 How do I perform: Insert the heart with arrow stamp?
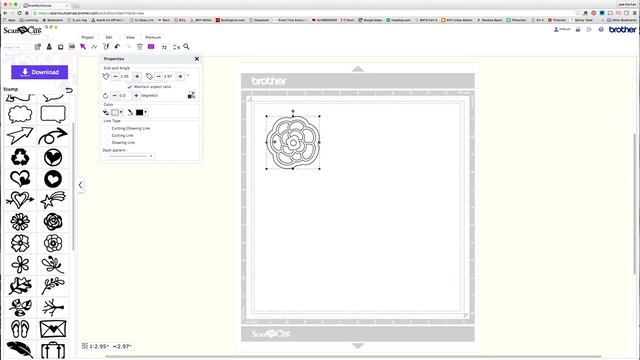click(x=20, y=200)
